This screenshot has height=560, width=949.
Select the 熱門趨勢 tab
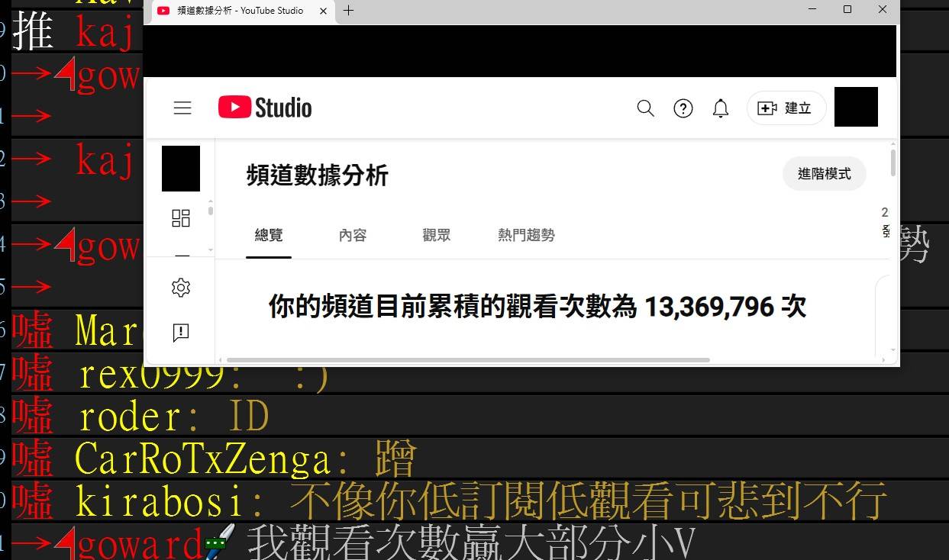(527, 235)
